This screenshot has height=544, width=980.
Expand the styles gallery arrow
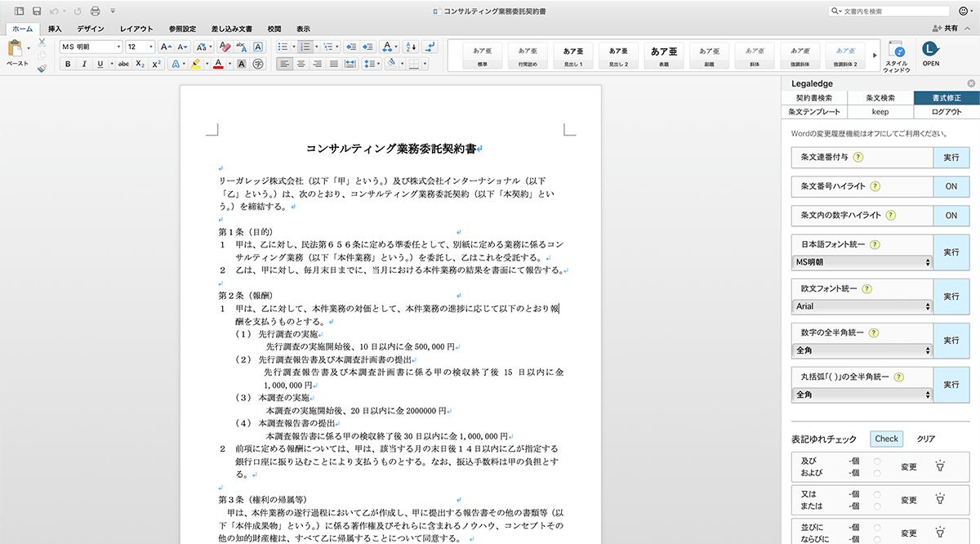(x=875, y=56)
